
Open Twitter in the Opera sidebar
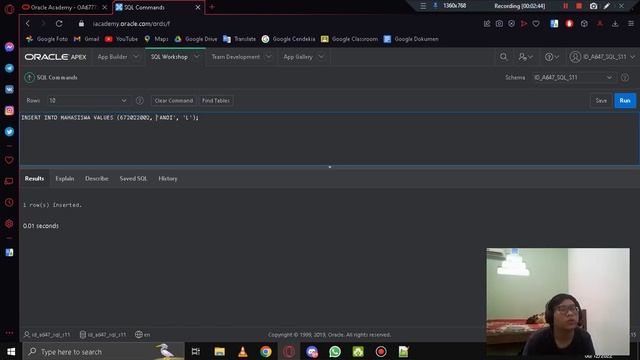click(x=9, y=131)
